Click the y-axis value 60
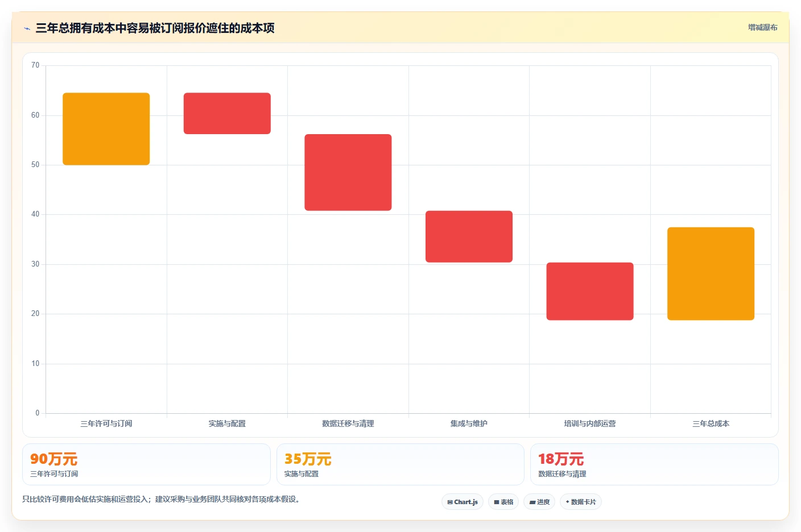This screenshot has width=801, height=532. 35,115
